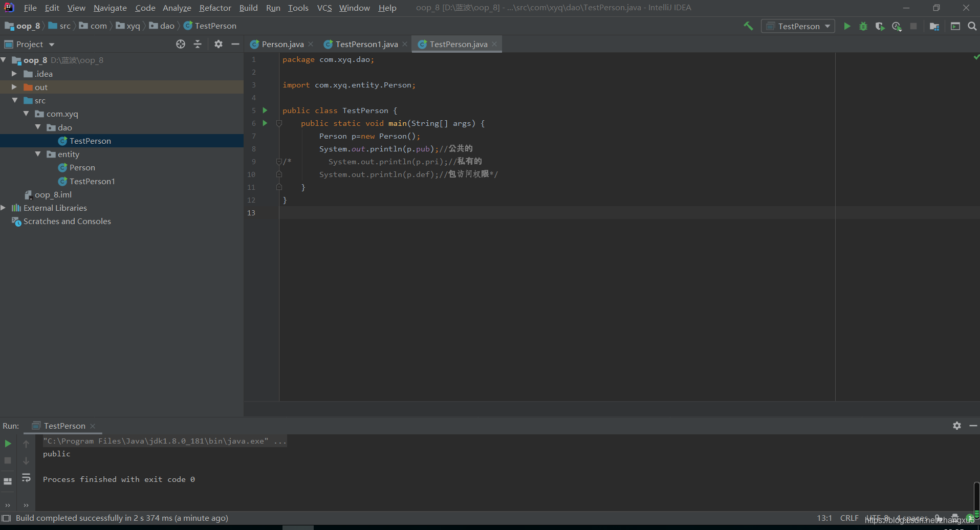This screenshot has height=530, width=980.
Task: Open Project panel settings gear
Action: tap(219, 44)
